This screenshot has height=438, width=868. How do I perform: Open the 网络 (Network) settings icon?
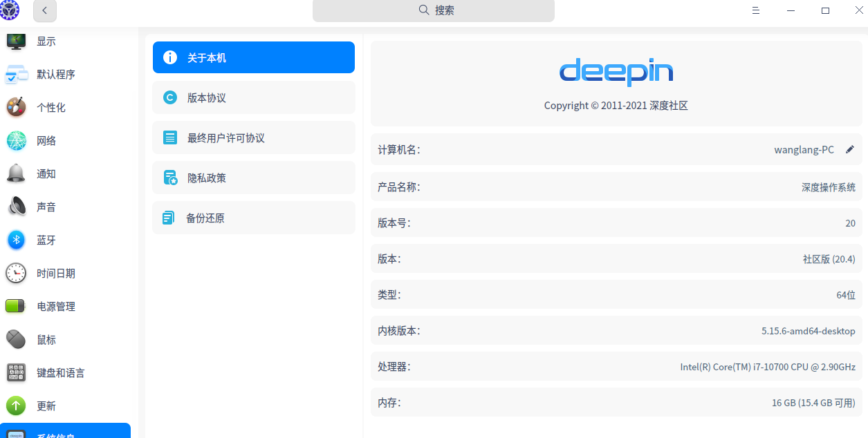point(15,140)
